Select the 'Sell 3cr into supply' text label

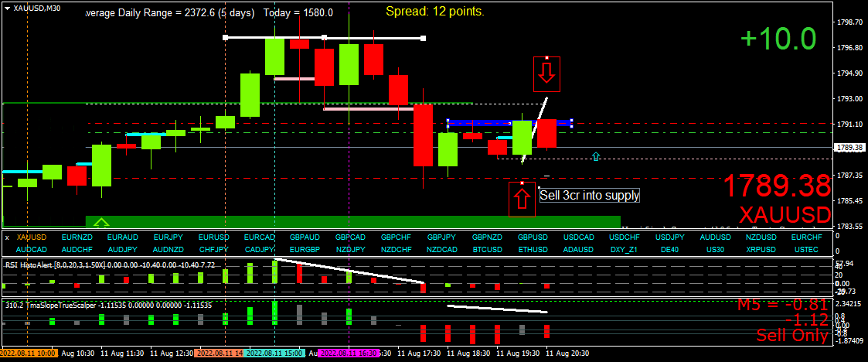pos(590,195)
